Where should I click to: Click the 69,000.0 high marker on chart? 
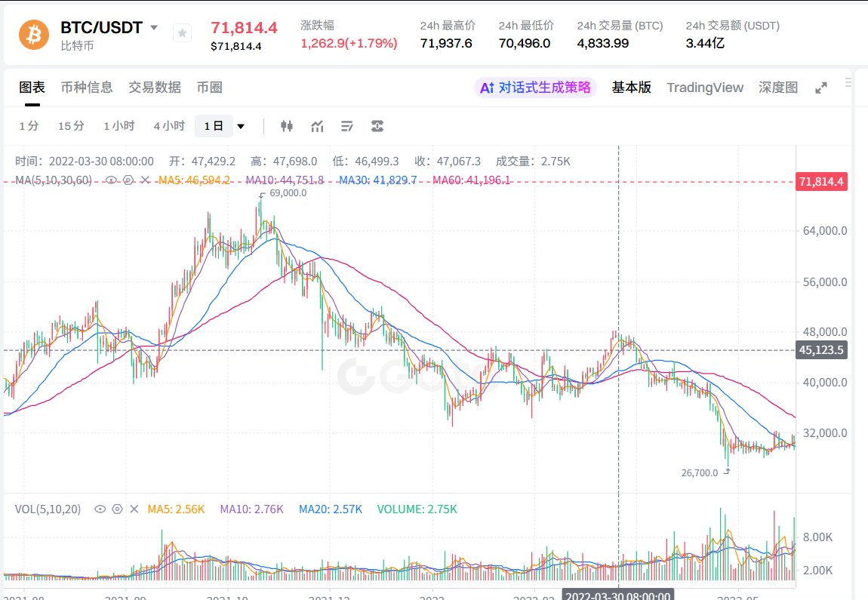click(288, 193)
